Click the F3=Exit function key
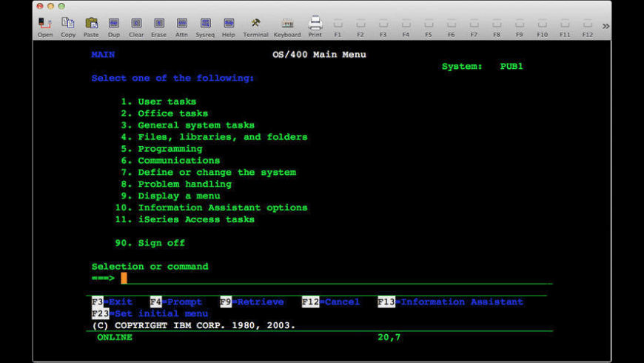Screen dimensions: 644x363 point(112,302)
